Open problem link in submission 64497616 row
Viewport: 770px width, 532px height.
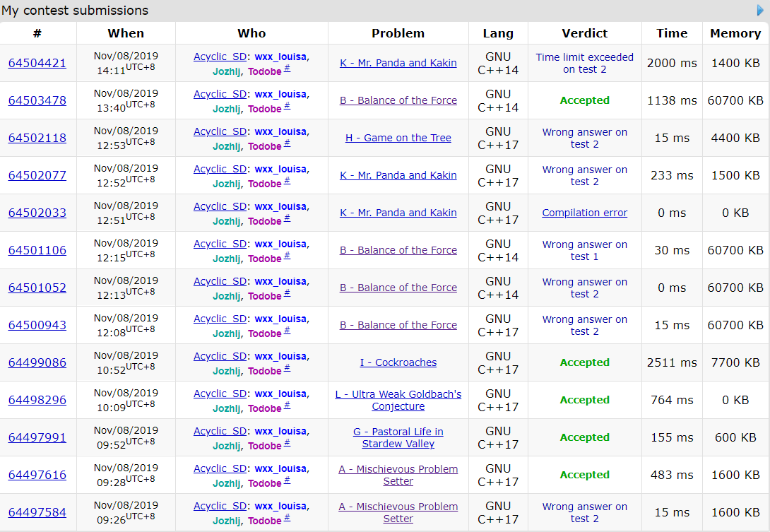[398, 475]
